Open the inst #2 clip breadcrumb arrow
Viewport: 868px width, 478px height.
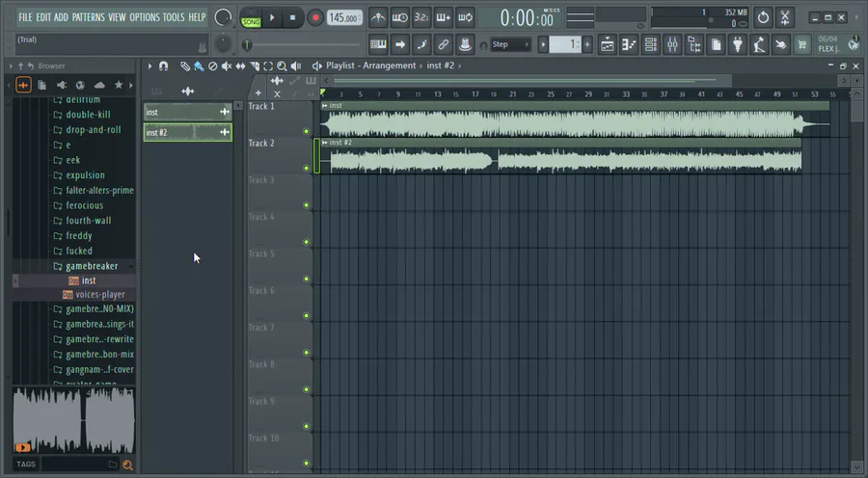pyautogui.click(x=459, y=66)
